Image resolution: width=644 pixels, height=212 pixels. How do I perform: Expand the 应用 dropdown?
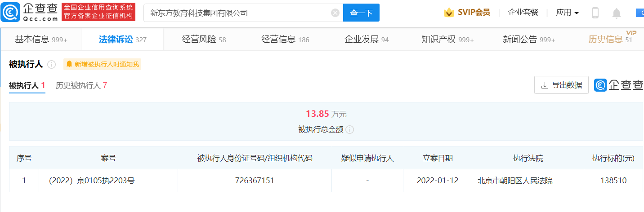567,13
